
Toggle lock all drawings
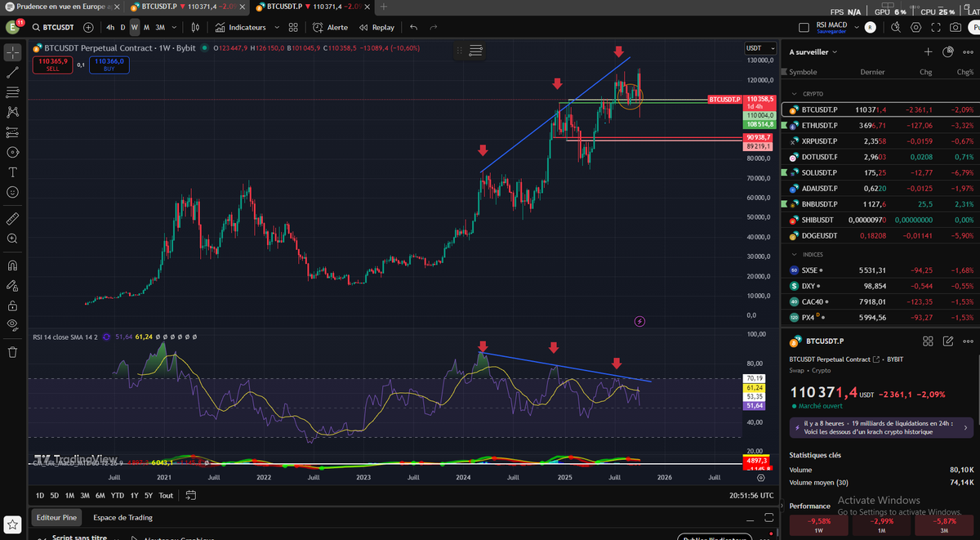point(12,305)
